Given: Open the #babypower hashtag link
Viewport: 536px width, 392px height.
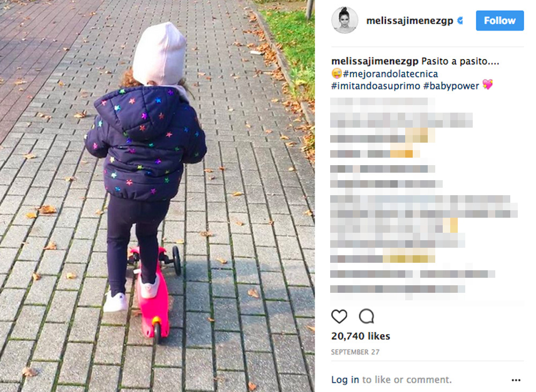Looking at the screenshot, I should pyautogui.click(x=451, y=86).
